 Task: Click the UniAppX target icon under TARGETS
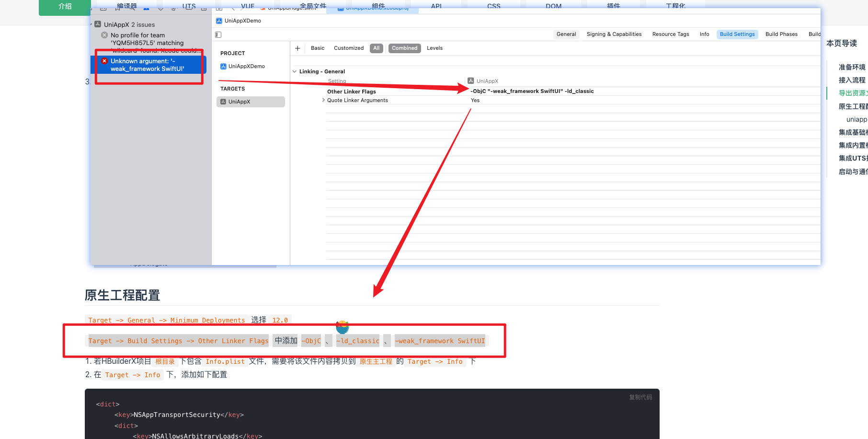(223, 102)
